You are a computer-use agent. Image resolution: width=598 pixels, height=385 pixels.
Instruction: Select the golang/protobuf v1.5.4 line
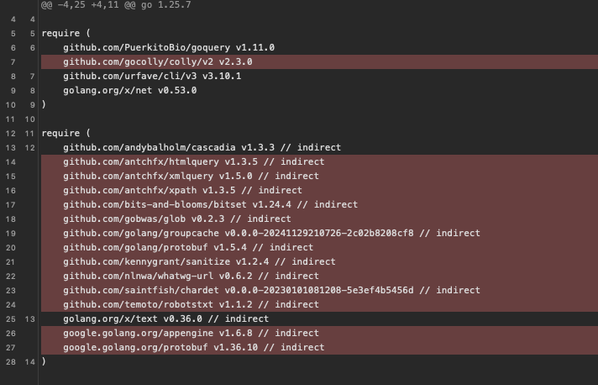319,247
